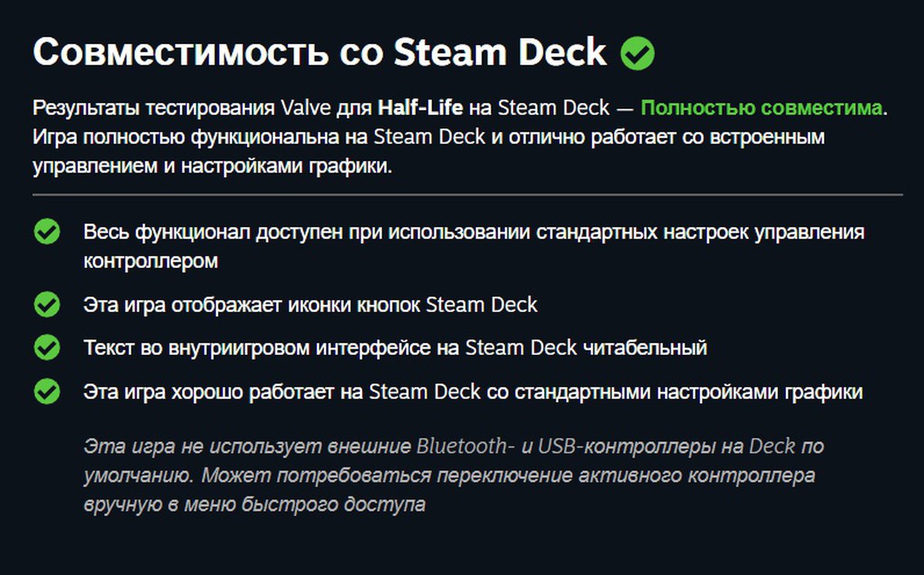
Task: Select the bold "Half-Life" game name
Action: click(420, 107)
